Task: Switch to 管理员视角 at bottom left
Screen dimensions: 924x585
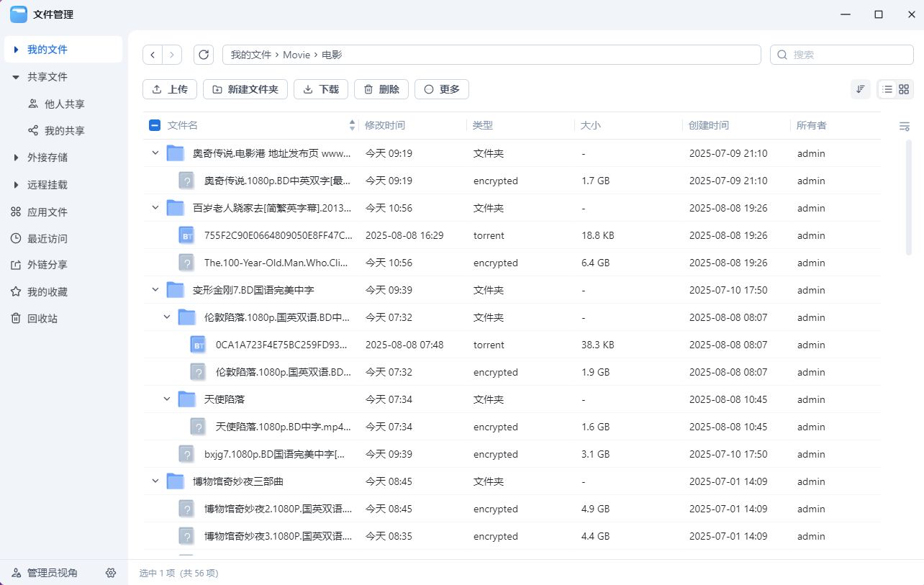Action: [x=45, y=573]
